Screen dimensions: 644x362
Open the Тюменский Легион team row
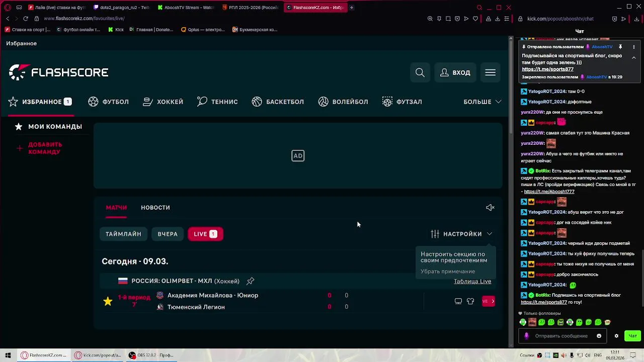click(196, 307)
